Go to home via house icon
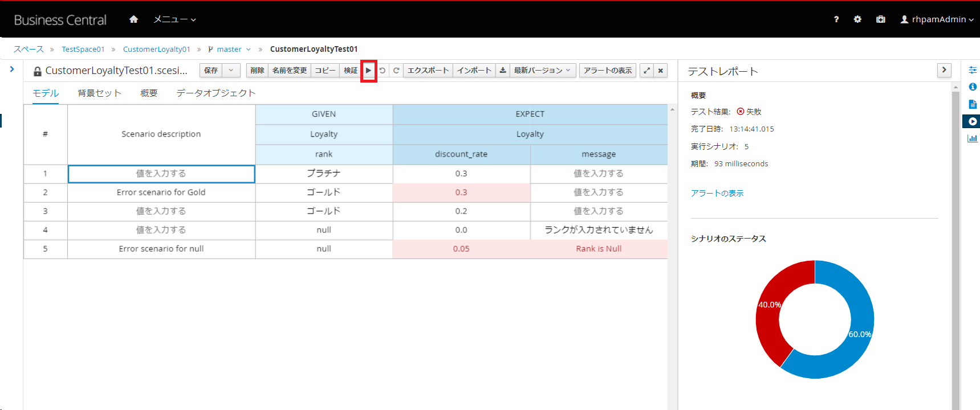This screenshot has width=980, height=410. click(x=133, y=19)
